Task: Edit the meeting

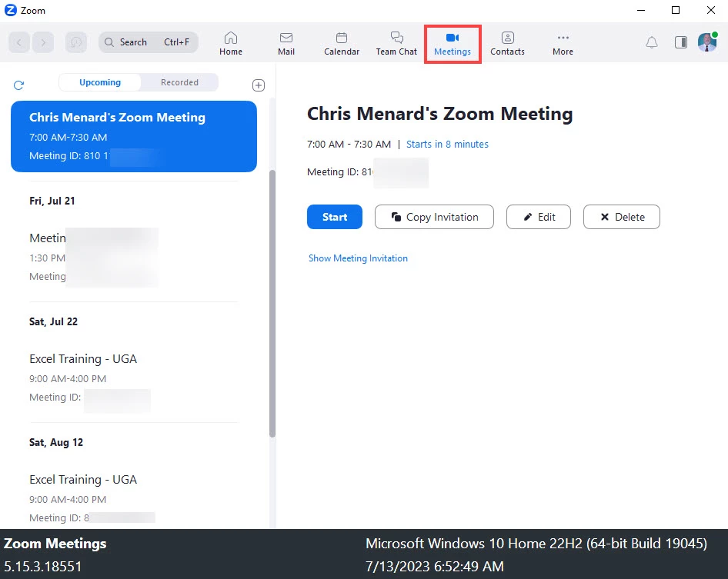Action: (538, 217)
